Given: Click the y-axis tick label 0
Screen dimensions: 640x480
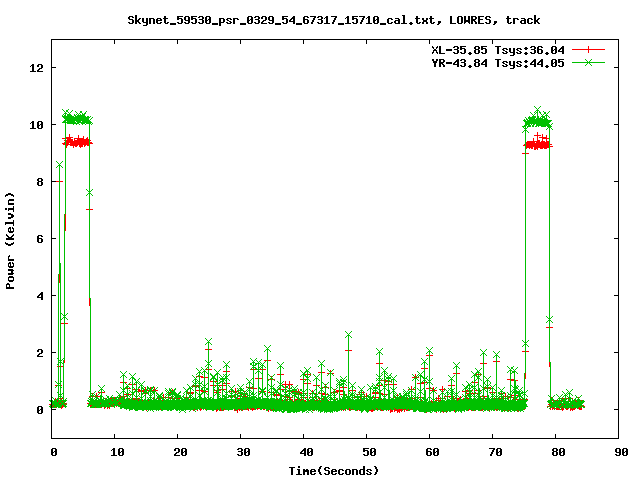Looking at the screenshot, I should click(x=40, y=410).
